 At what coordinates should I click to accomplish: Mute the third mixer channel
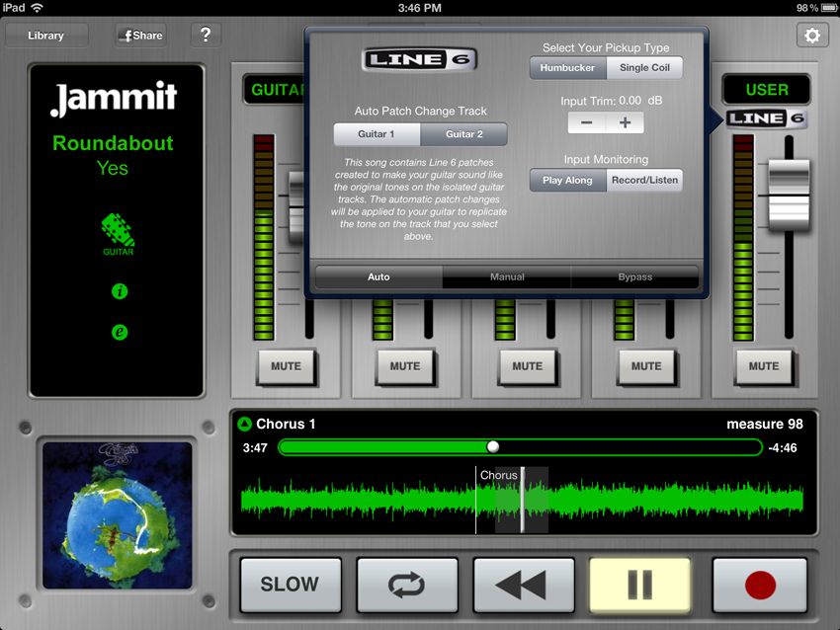tap(527, 366)
